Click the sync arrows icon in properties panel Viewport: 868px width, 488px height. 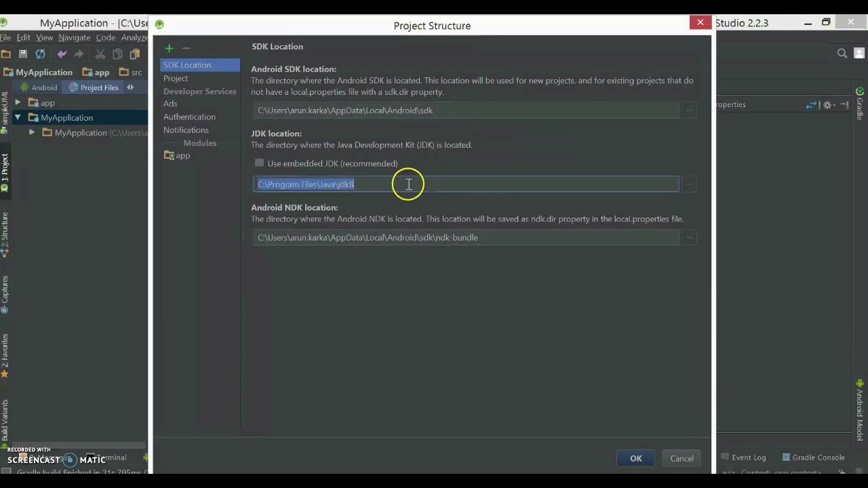[x=811, y=105]
